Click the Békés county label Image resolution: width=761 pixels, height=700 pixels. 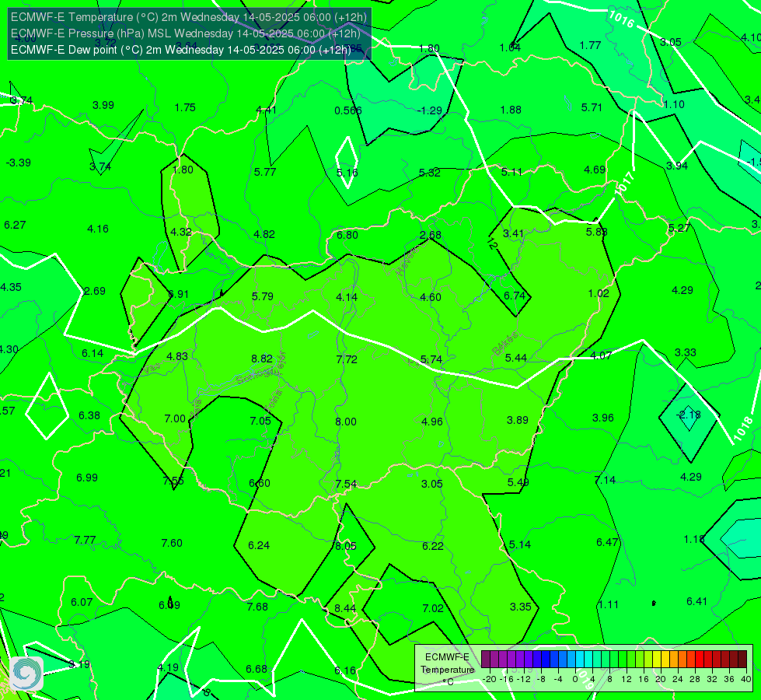coord(504,344)
